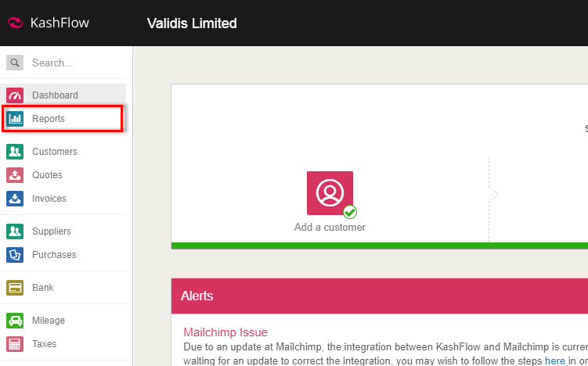Viewport: 588px width, 366px height.
Task: Click the KashFlow logo icon
Action: [15, 23]
